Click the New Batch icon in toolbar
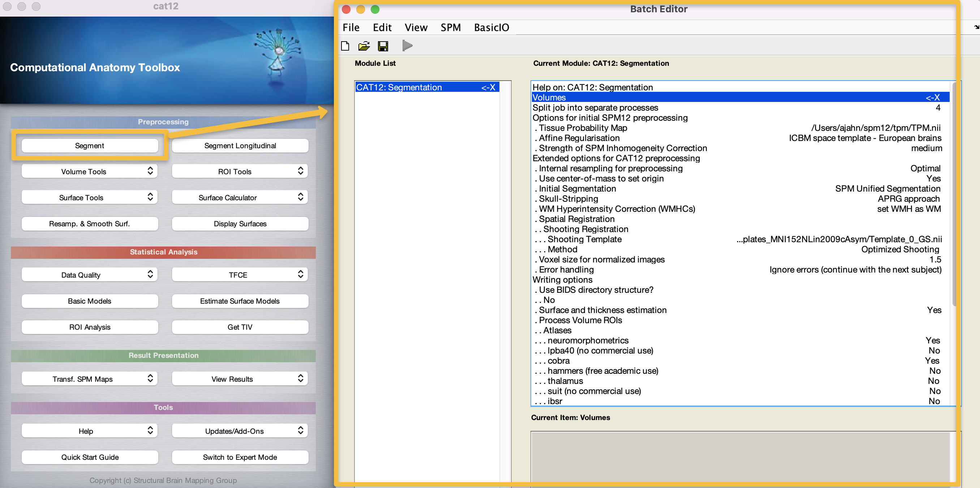The image size is (980, 488). click(x=345, y=46)
